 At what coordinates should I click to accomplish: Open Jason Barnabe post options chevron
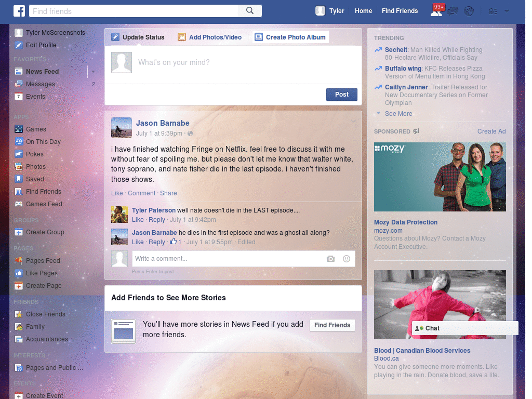[353, 121]
